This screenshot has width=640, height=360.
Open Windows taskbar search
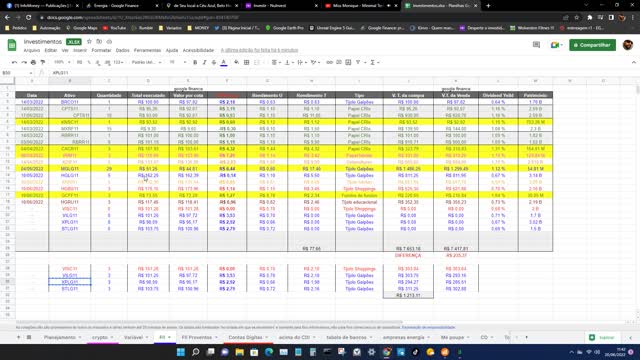[x=196, y=352]
